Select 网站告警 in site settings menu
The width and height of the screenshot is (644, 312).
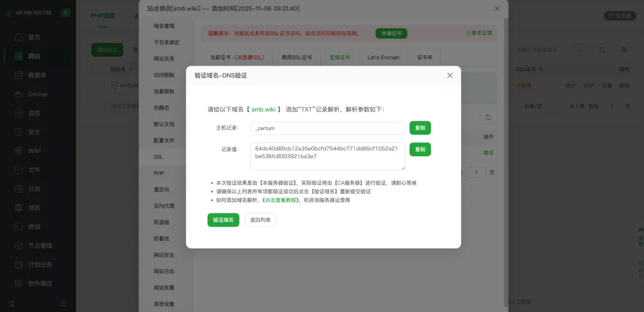coord(164,288)
